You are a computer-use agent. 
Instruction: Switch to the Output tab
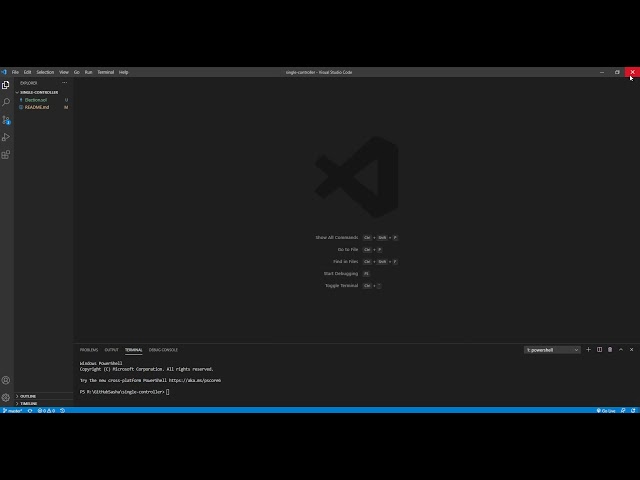pos(111,350)
